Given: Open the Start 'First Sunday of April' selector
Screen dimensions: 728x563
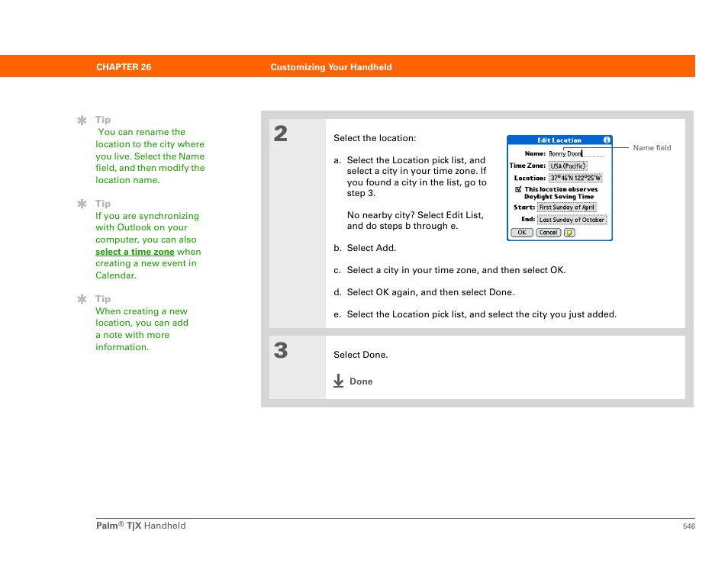Looking at the screenshot, I should pyautogui.click(x=566, y=208).
